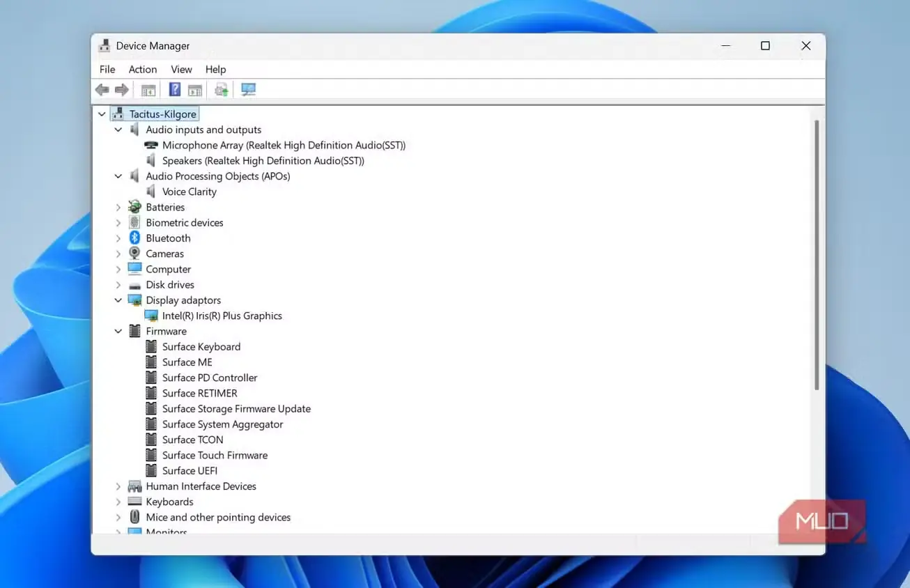Click the Disk drives category icon

coord(134,285)
